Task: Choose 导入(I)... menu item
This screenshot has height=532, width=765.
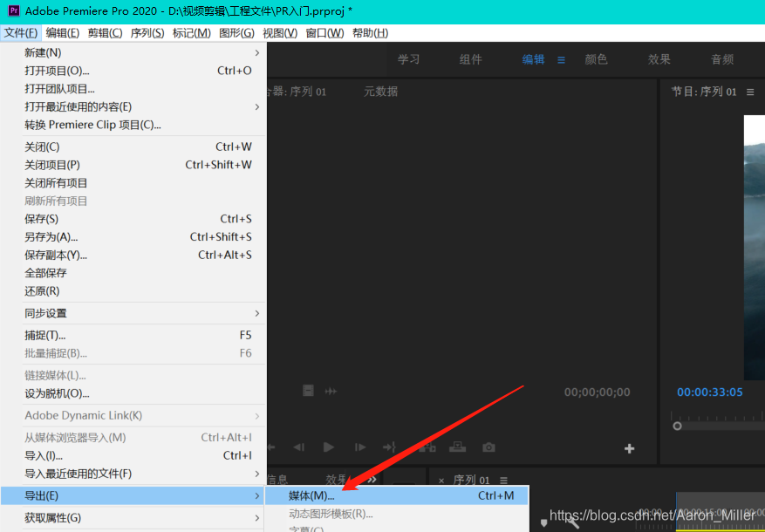Action: click(x=133, y=455)
